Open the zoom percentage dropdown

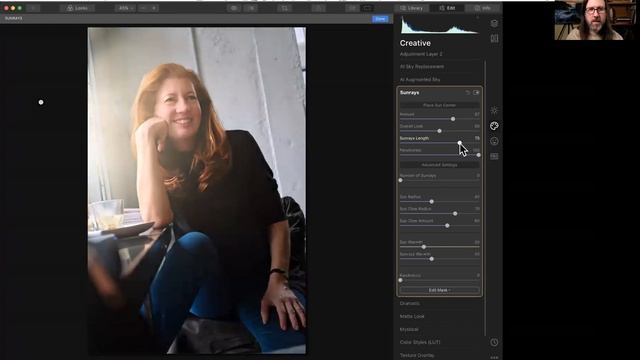pos(124,8)
